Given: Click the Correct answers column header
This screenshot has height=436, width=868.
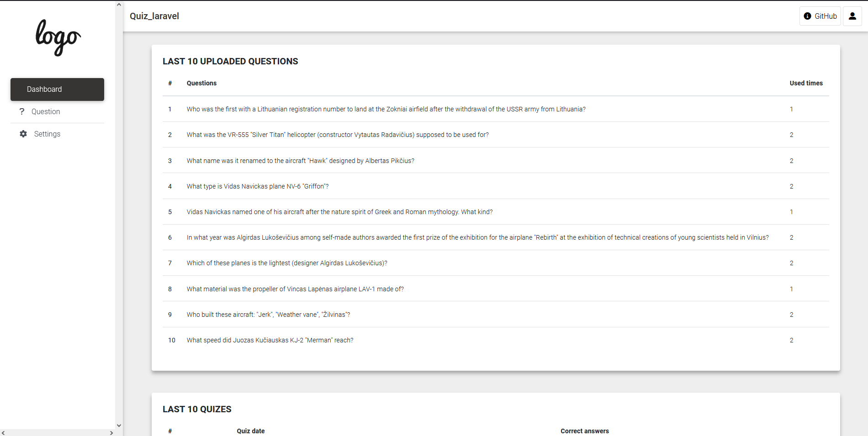Looking at the screenshot, I should click(584, 431).
